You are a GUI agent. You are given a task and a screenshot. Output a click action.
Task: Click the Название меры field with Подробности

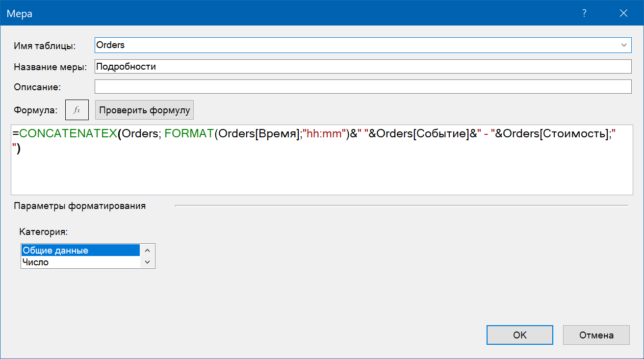362,66
